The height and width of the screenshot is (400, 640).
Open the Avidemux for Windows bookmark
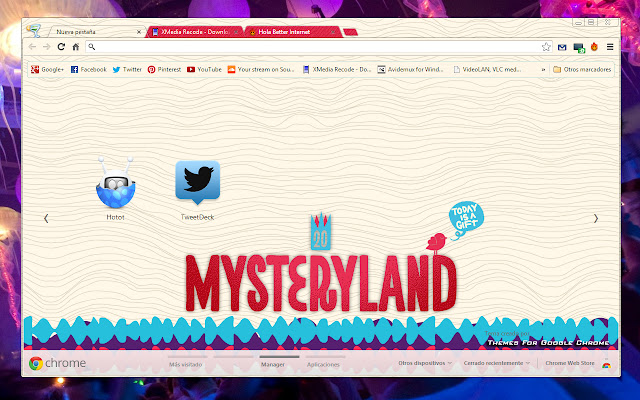pos(410,70)
